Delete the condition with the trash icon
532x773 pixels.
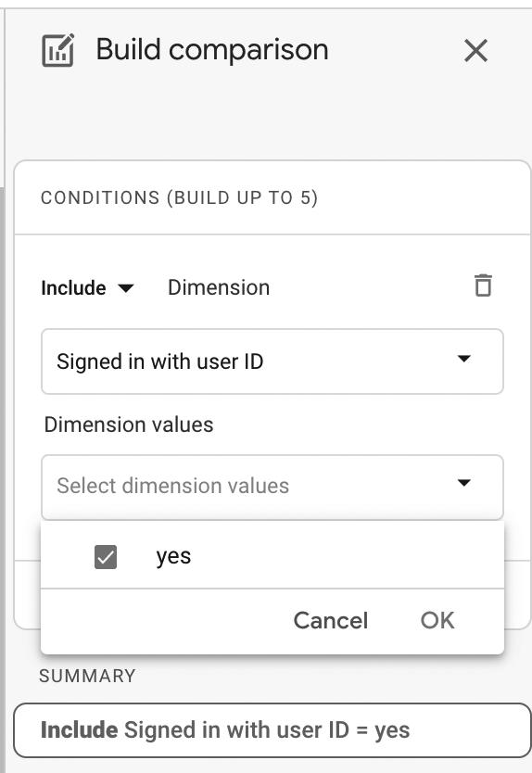[x=483, y=285]
